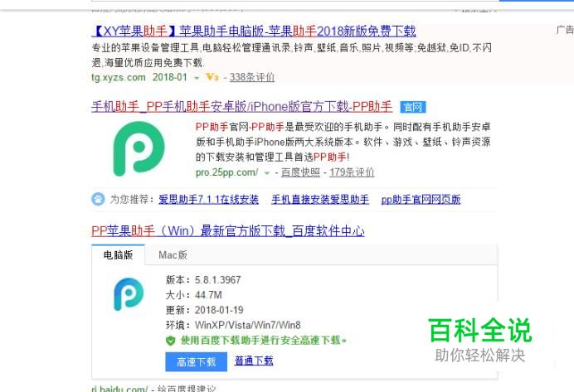Click the 普通下载 link
The height and width of the screenshot is (392, 574).
[x=254, y=361]
